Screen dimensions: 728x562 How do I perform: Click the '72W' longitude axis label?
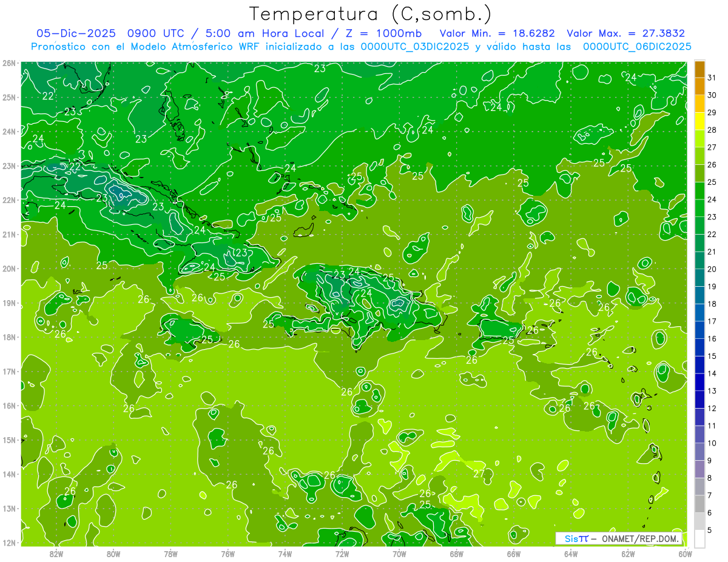pyautogui.click(x=342, y=554)
